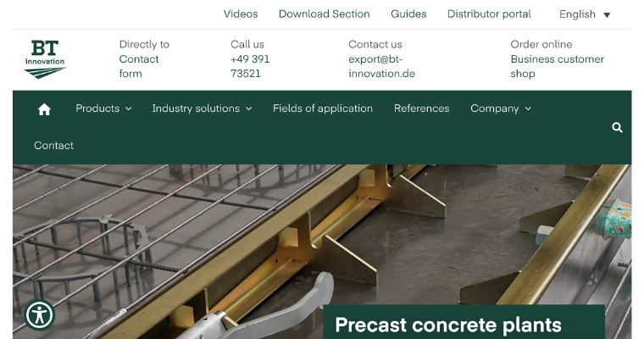Open the Download Section link
The height and width of the screenshot is (339, 644).
pyautogui.click(x=324, y=14)
